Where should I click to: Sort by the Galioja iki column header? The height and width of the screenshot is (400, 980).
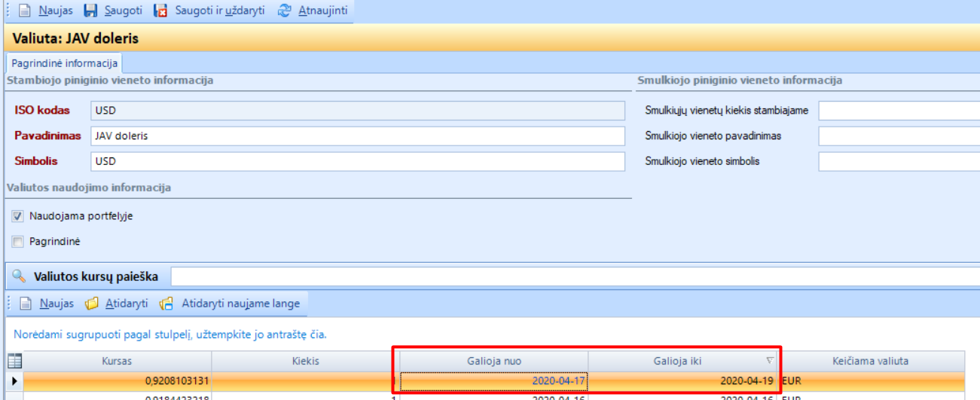point(682,361)
